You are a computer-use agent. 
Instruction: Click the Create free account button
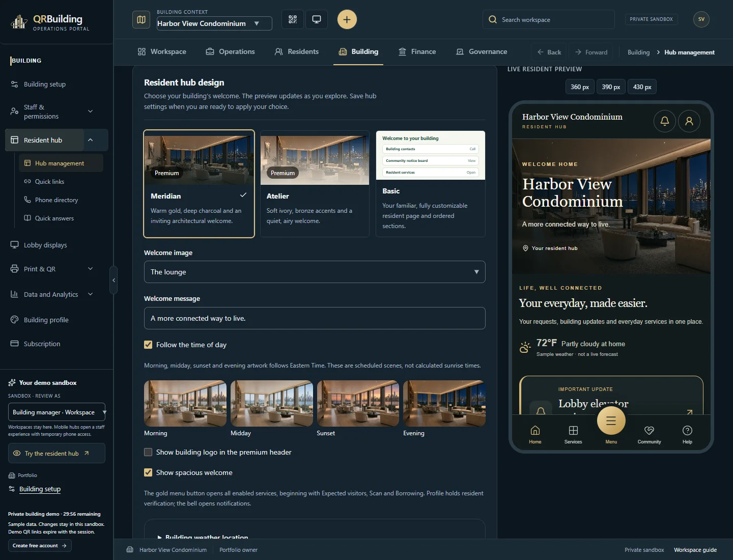[40, 545]
